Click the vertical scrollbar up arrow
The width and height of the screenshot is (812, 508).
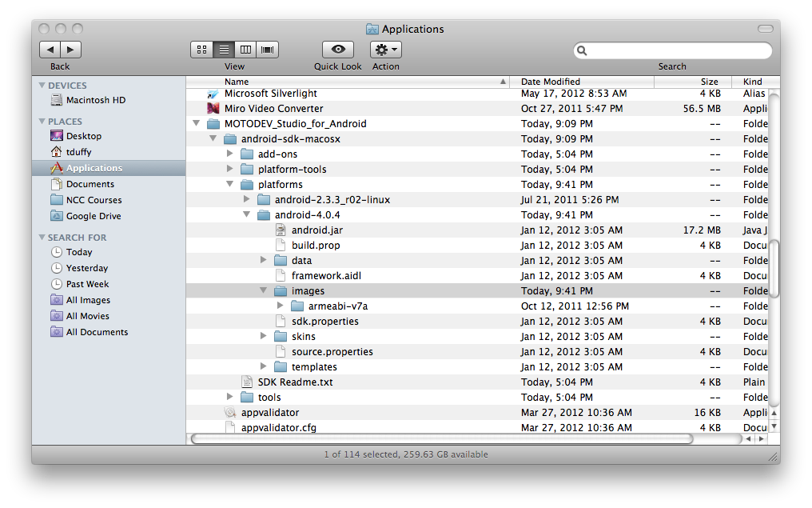coord(774,413)
